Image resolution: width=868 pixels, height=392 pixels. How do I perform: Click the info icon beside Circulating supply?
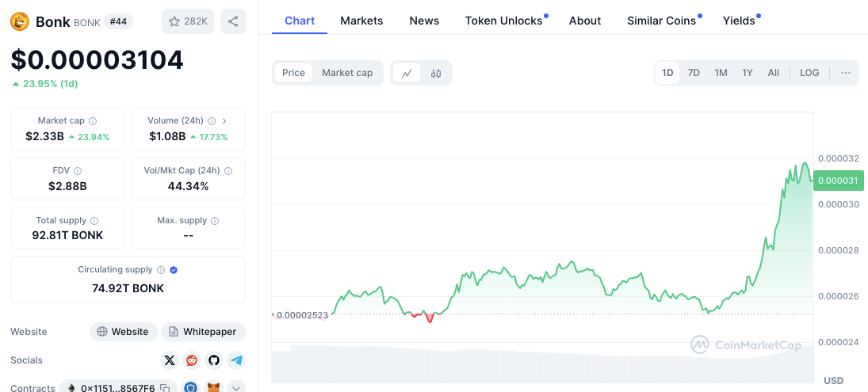[161, 270]
